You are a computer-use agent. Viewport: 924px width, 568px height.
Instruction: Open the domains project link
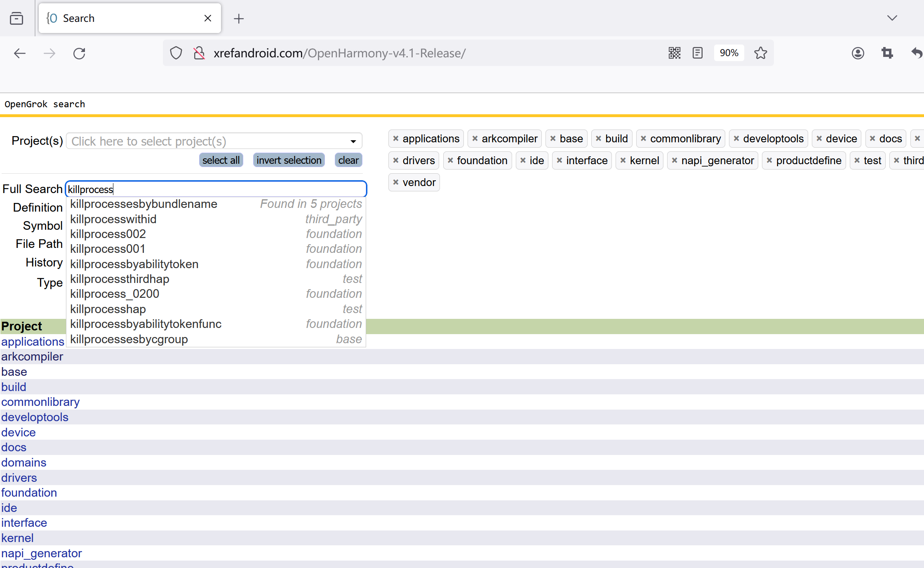(24, 462)
